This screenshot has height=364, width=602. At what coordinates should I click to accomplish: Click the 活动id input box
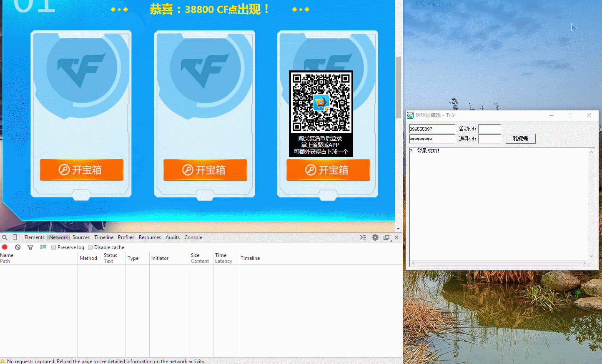[489, 129]
